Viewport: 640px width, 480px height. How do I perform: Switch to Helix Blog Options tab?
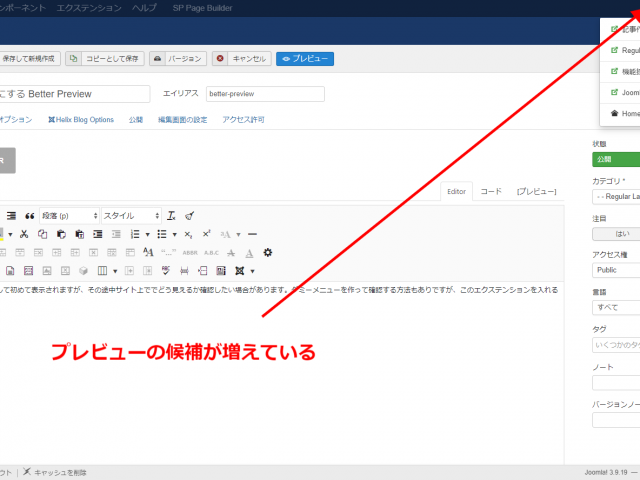click(x=81, y=120)
